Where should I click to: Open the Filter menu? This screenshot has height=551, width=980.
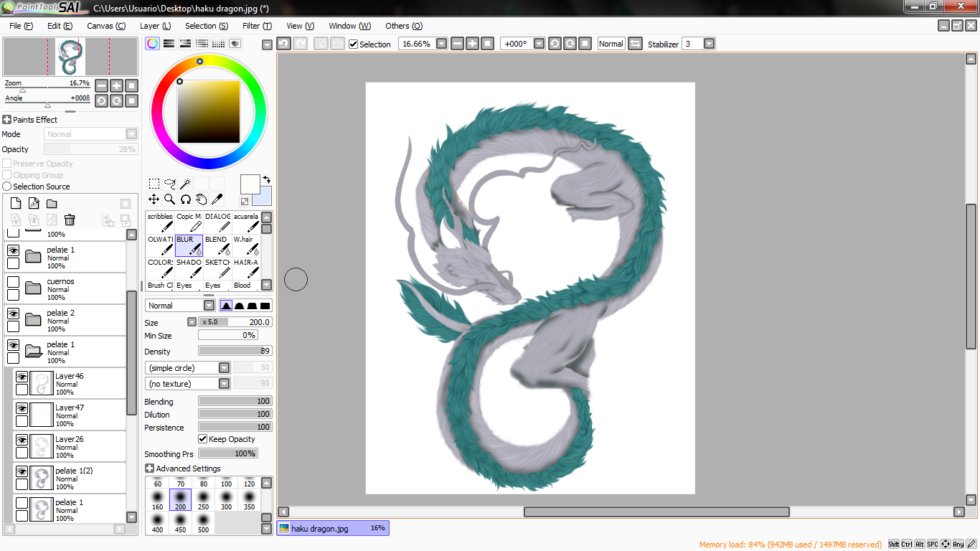[x=257, y=26]
